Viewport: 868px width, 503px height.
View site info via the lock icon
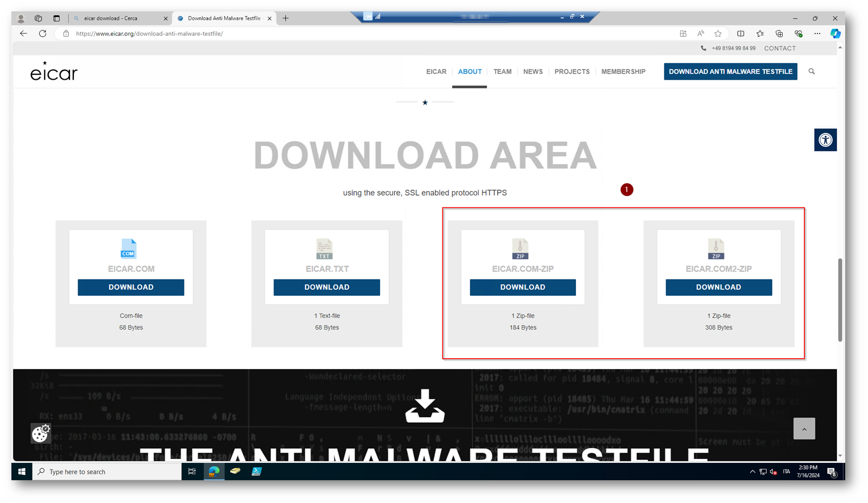tap(66, 34)
